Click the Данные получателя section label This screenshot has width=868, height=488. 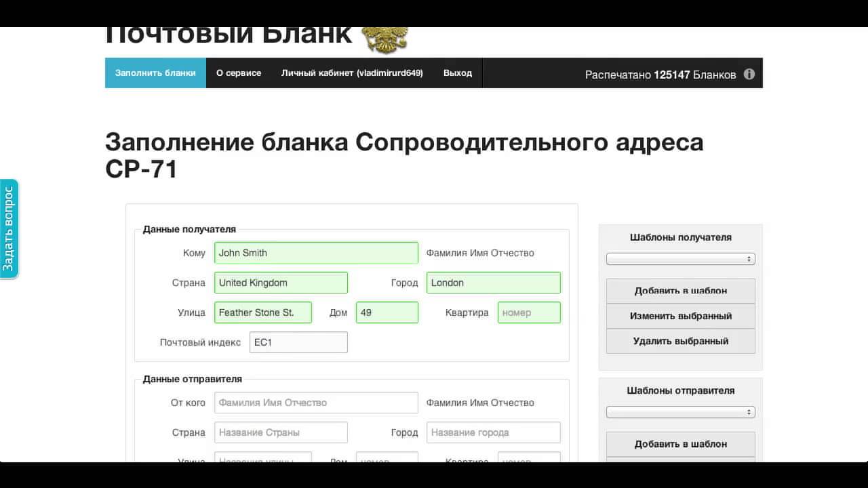pyautogui.click(x=189, y=229)
